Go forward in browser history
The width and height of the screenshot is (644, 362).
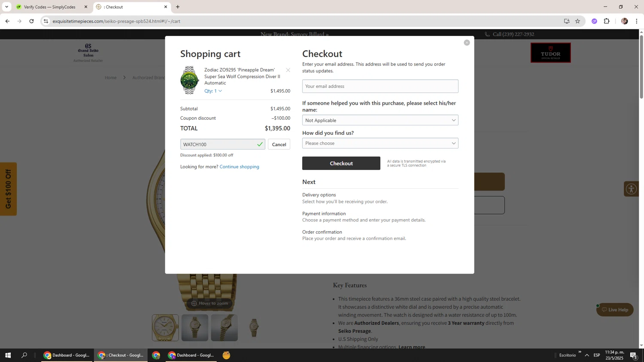[x=19, y=21]
